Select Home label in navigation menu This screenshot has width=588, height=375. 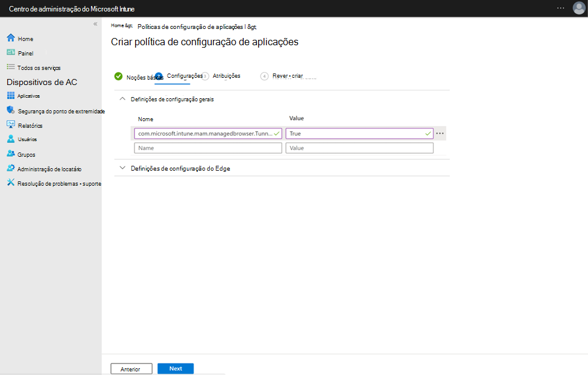25,39
